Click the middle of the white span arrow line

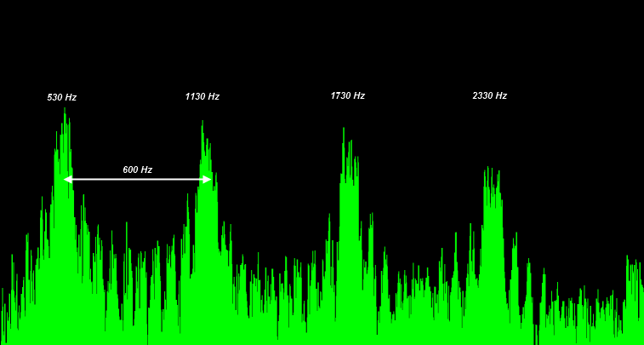[137, 180]
